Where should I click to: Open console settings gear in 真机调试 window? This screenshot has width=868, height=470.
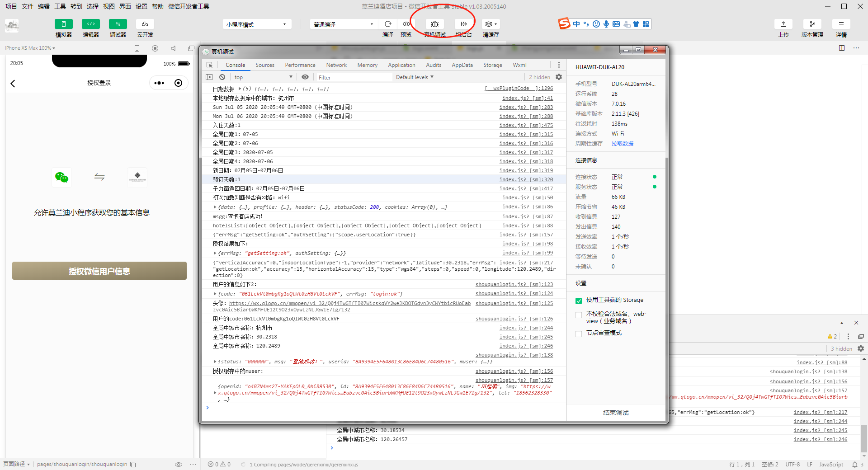coord(559,77)
